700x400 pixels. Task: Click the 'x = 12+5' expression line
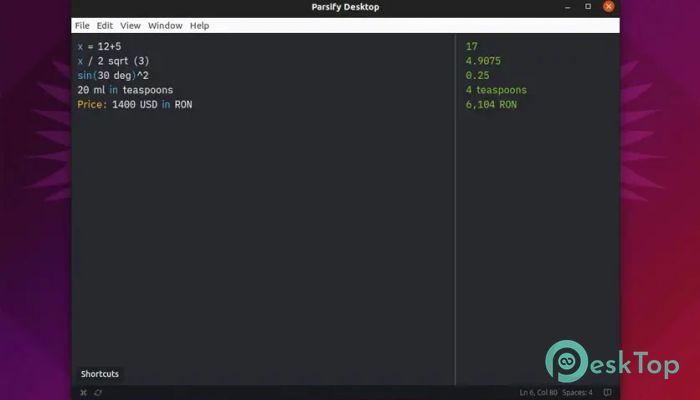coord(99,47)
